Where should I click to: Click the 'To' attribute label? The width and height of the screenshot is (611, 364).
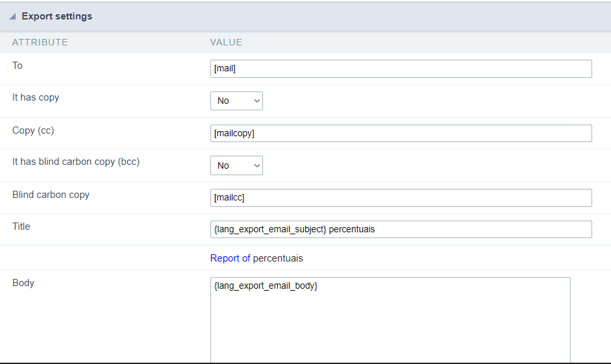(18, 66)
